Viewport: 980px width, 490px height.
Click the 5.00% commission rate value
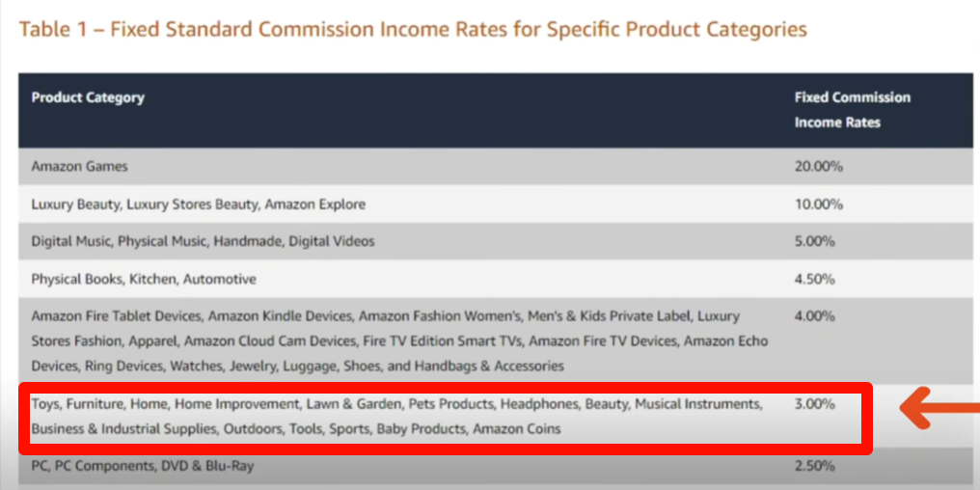[x=814, y=241]
